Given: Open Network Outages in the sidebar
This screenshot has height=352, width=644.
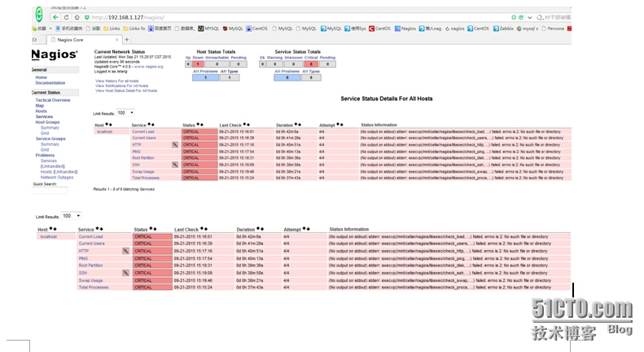Looking at the screenshot, I should coord(57,178).
